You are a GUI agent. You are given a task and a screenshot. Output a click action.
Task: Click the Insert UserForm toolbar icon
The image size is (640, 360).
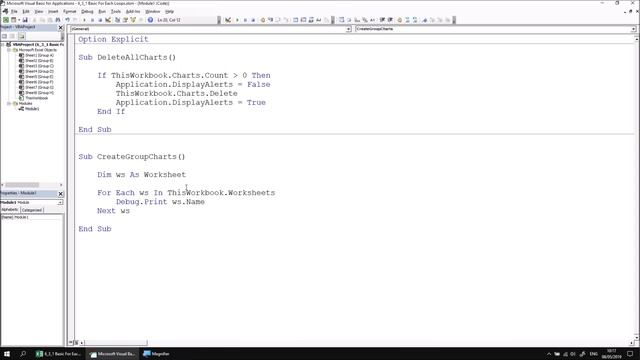click(x=13, y=20)
